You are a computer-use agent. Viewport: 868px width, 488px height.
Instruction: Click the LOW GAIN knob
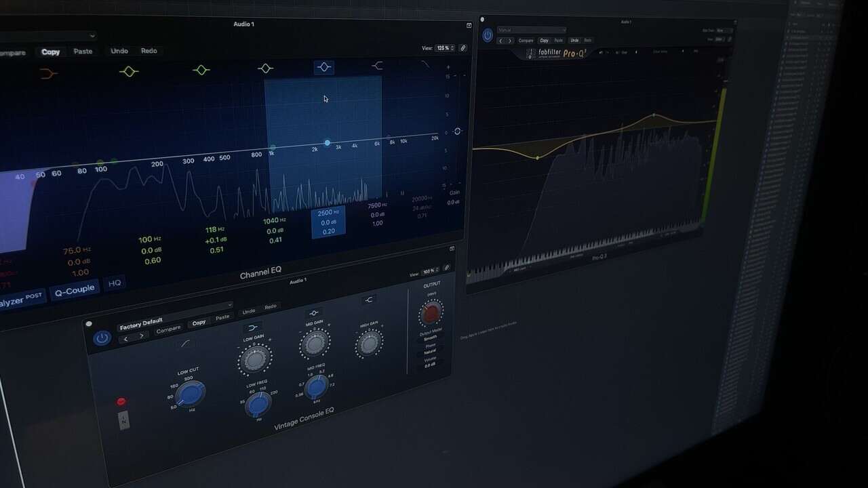255,359
